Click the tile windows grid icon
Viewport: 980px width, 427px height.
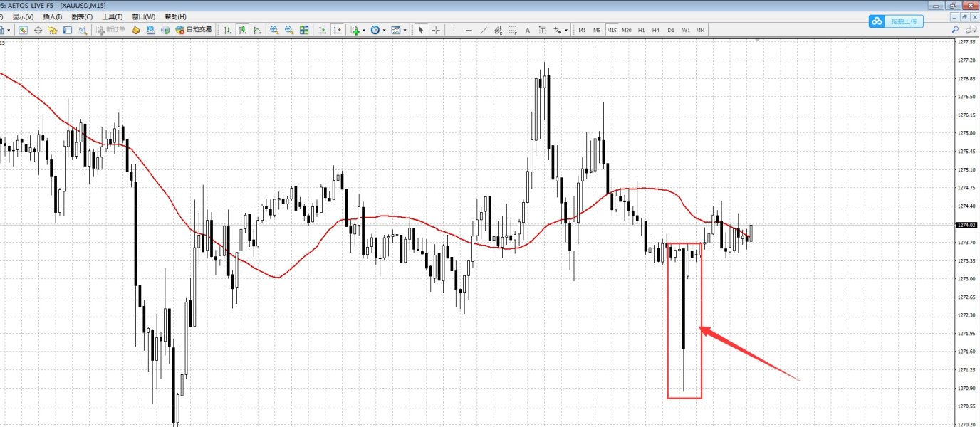[305, 30]
